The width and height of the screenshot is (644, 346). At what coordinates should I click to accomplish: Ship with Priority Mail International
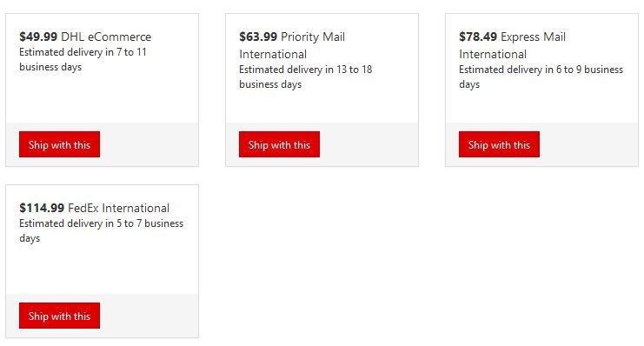(x=279, y=144)
